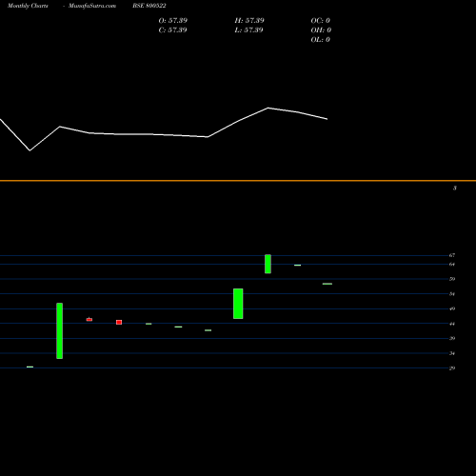Click the 54 price axis label
476x476 pixels.
click(x=452, y=294)
